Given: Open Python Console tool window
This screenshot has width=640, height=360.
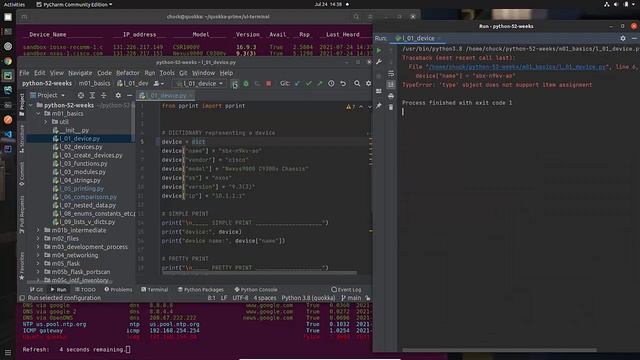Looking at the screenshot, I should [x=256, y=289].
